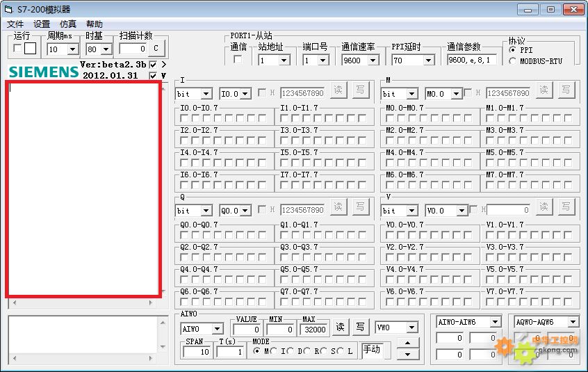Open the 帮助 menu
Image resolution: width=588 pixels, height=372 pixels.
coord(94,24)
